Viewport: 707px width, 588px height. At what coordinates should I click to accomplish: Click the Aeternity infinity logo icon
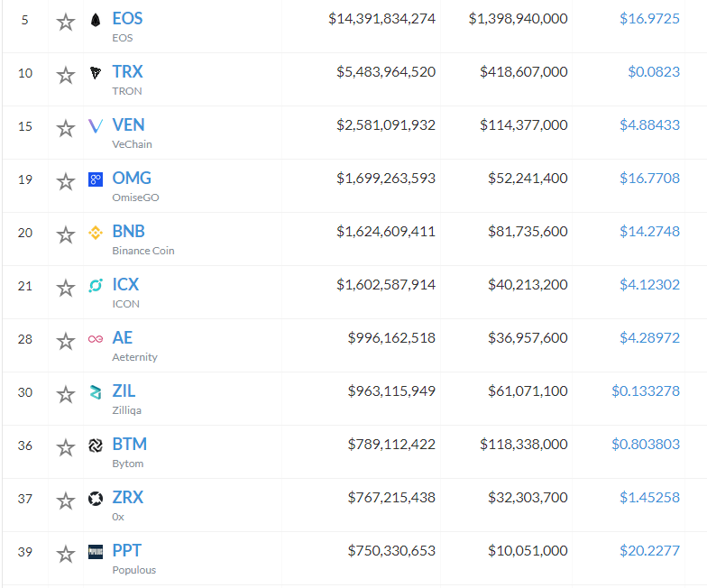(x=96, y=339)
